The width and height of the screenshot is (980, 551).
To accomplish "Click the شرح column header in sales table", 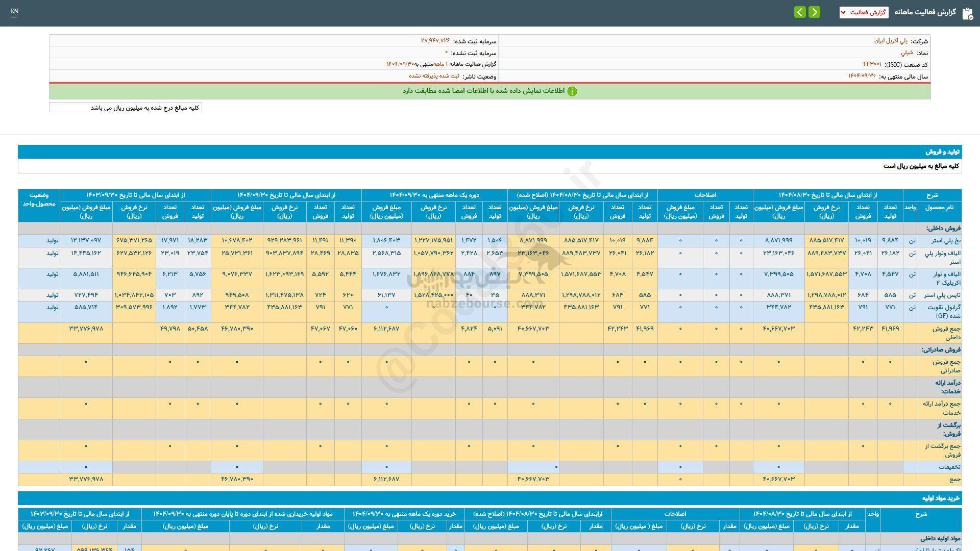I will pyautogui.click(x=932, y=195).
